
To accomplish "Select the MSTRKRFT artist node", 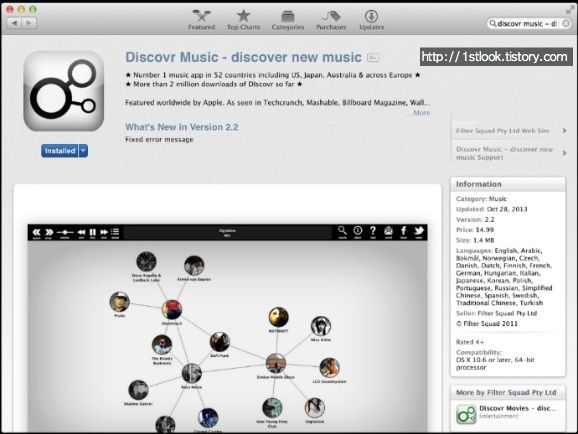I will [x=278, y=317].
